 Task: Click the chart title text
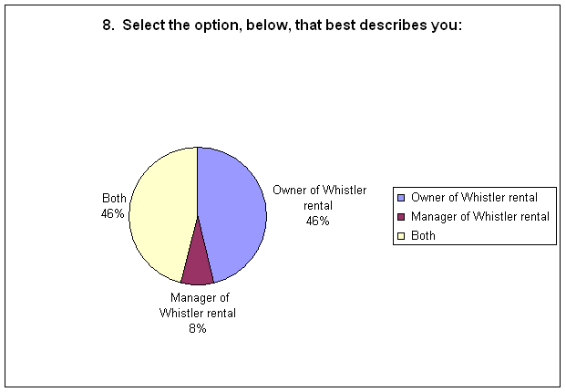pyautogui.click(x=283, y=26)
